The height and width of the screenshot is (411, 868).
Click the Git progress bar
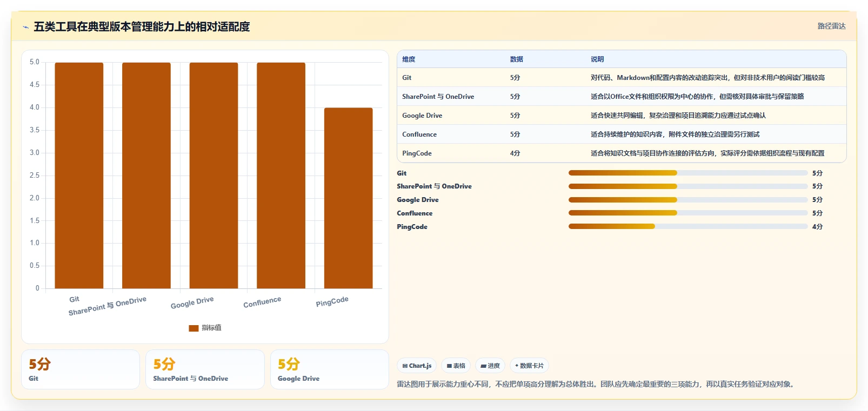(x=688, y=173)
